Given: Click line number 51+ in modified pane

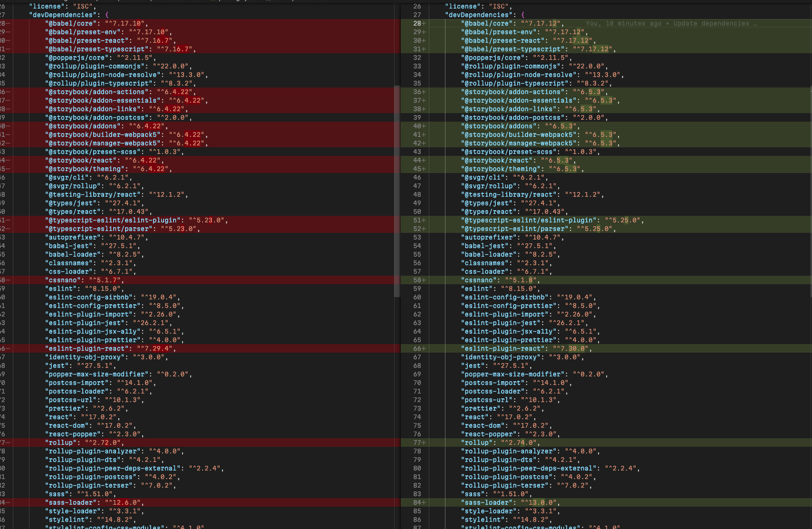Looking at the screenshot, I should pyautogui.click(x=419, y=220).
